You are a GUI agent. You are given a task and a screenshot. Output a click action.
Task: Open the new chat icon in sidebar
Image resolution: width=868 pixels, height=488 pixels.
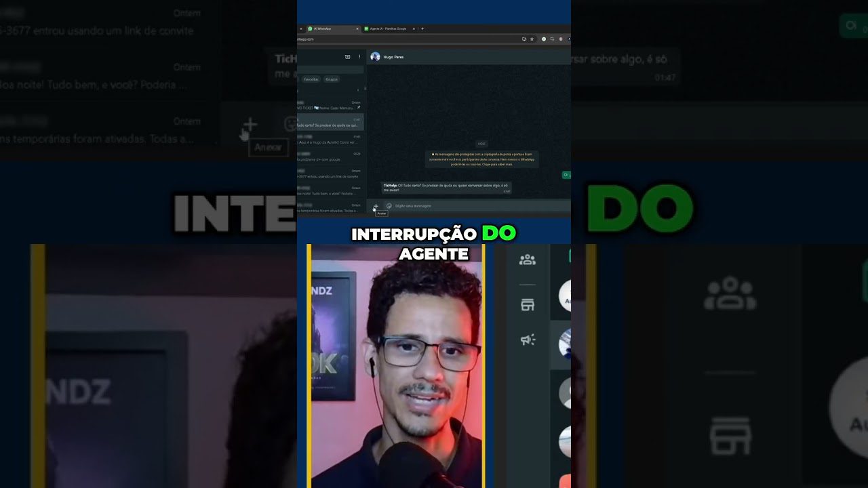point(348,57)
